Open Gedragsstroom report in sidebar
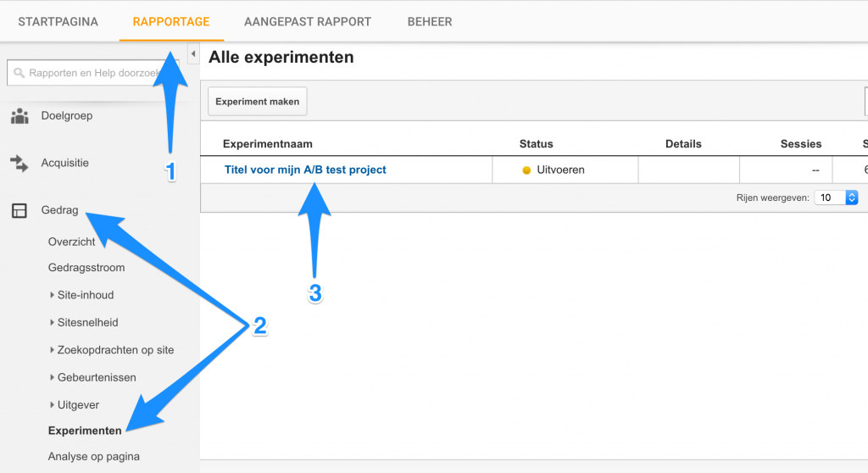Viewport: 868px width, 473px height. [x=86, y=268]
